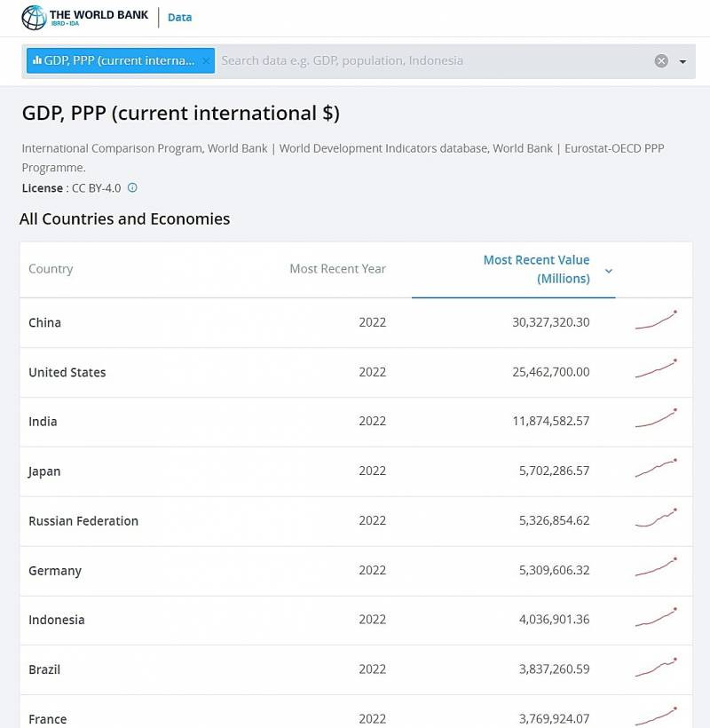Viewport: 710px width, 728px height.
Task: View India's sparkline trend chart
Action: (x=656, y=421)
